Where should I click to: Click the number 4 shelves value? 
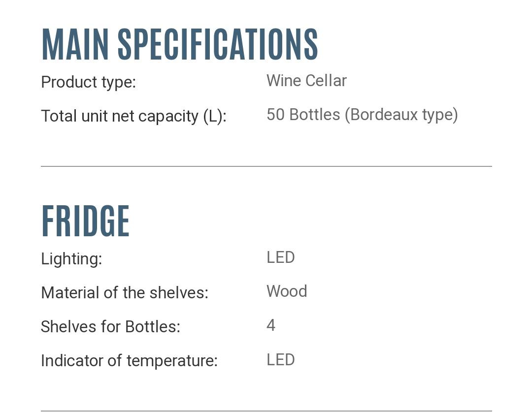pyautogui.click(x=271, y=325)
